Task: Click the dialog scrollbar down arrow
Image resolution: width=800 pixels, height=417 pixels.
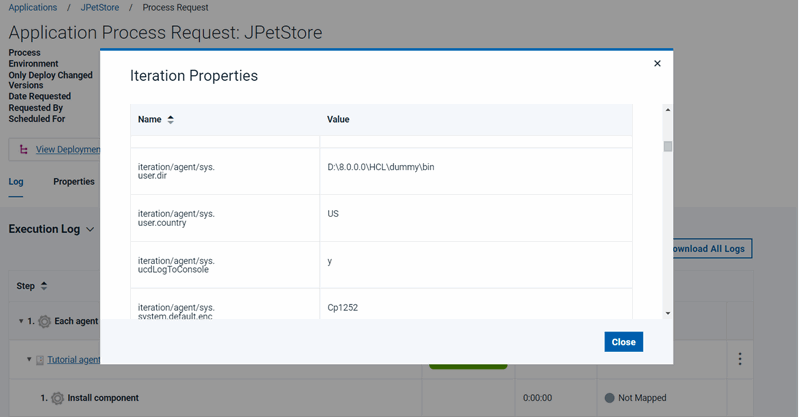Action: coord(668,313)
